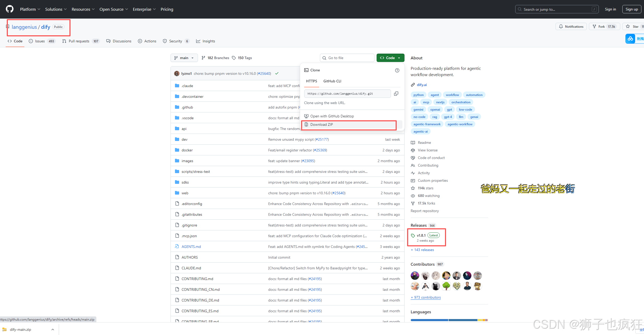Image resolution: width=644 pixels, height=335 pixels.
Task: Open the main branch selector
Action: tap(184, 58)
